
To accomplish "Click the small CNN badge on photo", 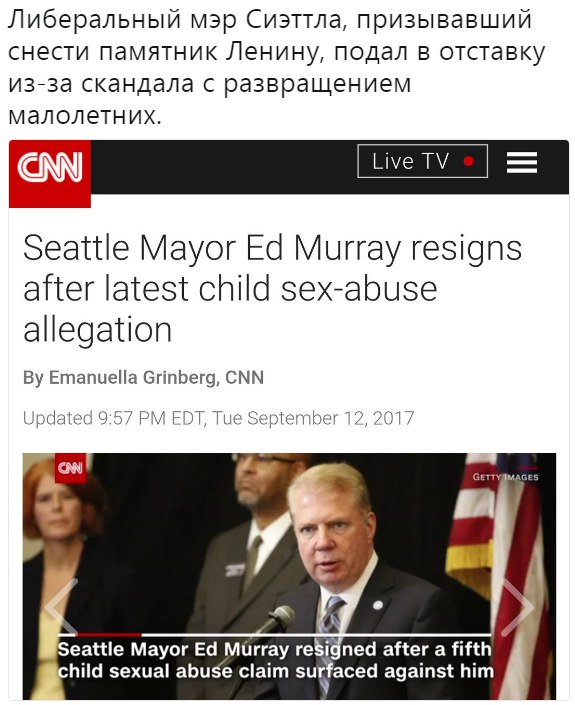I will point(71,468).
